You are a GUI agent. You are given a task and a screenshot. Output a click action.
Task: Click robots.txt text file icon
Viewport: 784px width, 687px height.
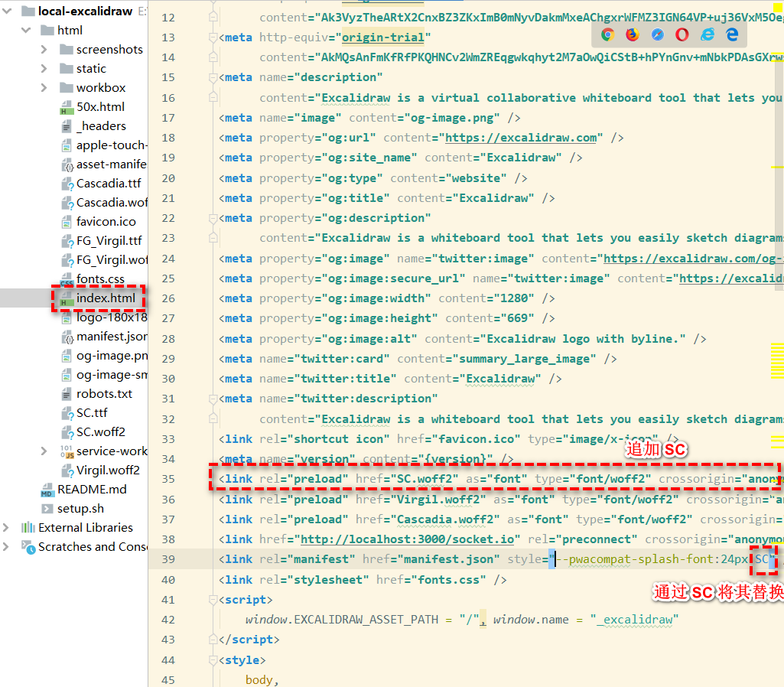click(x=66, y=394)
